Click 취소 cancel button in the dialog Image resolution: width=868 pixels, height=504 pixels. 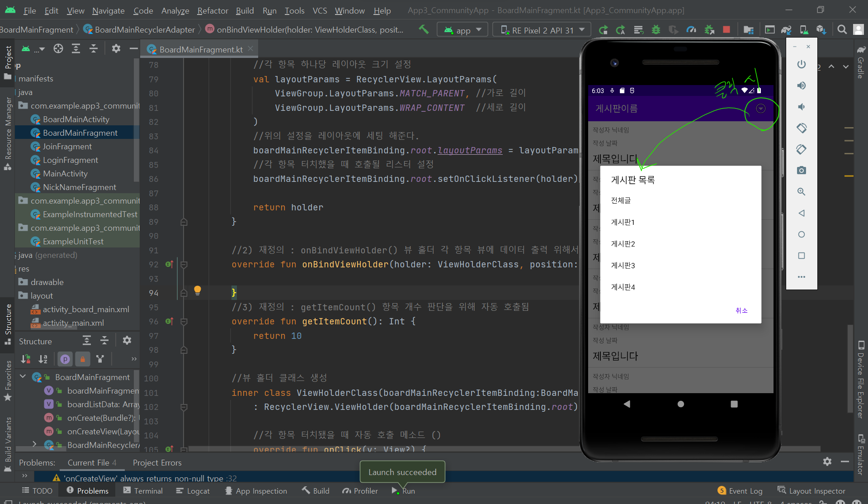741,310
